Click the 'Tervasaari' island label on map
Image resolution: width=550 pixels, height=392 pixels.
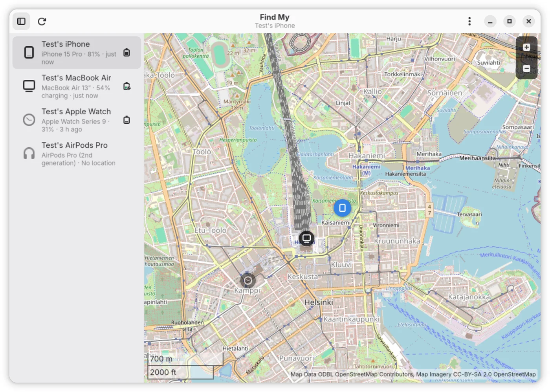click(x=469, y=214)
